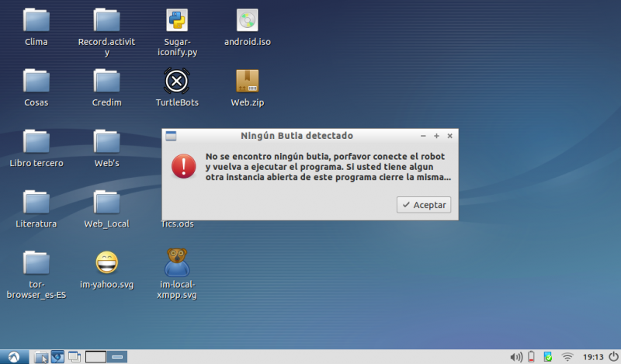Open the file manager from taskbar
The image size is (621, 364).
click(41, 357)
